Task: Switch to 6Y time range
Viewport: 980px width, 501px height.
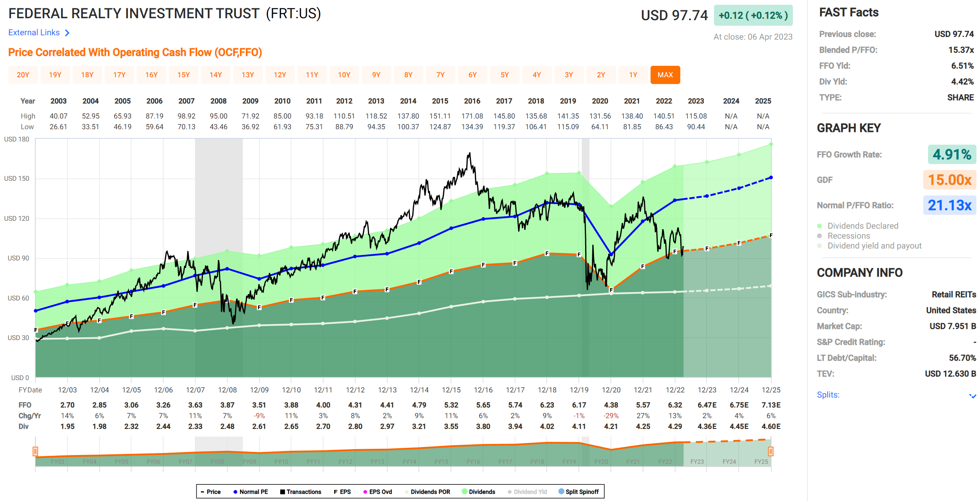Action: click(x=473, y=75)
